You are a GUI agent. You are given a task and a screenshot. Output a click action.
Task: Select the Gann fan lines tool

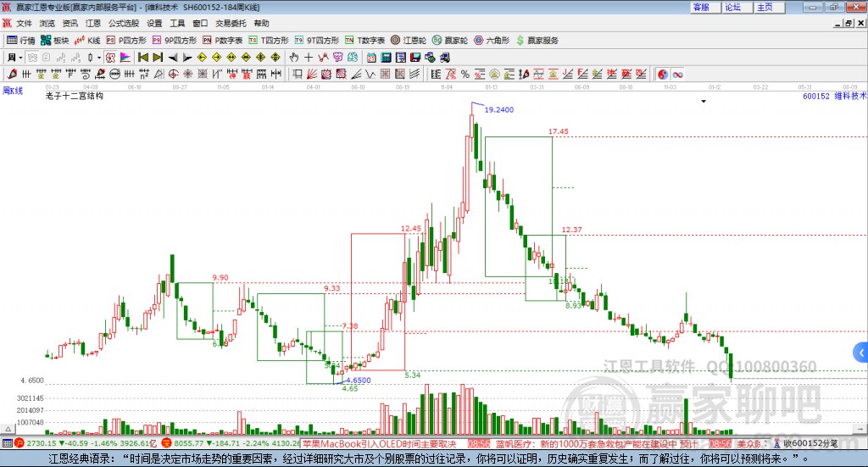pyautogui.click(x=312, y=74)
